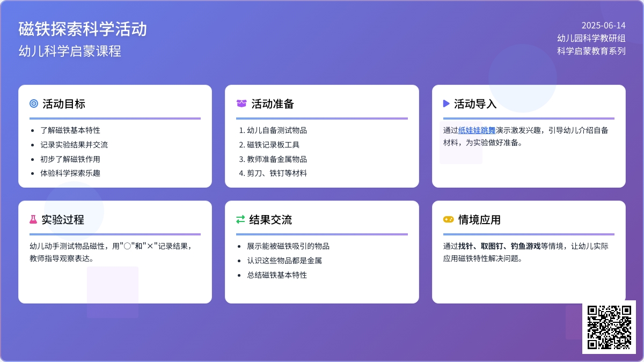644x362 pixels.
Task: Click the 实验过程 card heading
Action: [63, 219]
